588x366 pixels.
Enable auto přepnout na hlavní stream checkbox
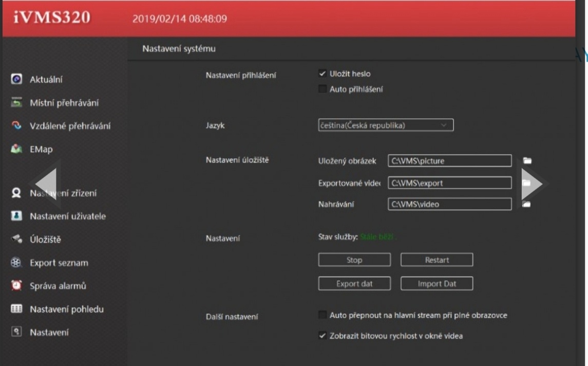(x=323, y=315)
